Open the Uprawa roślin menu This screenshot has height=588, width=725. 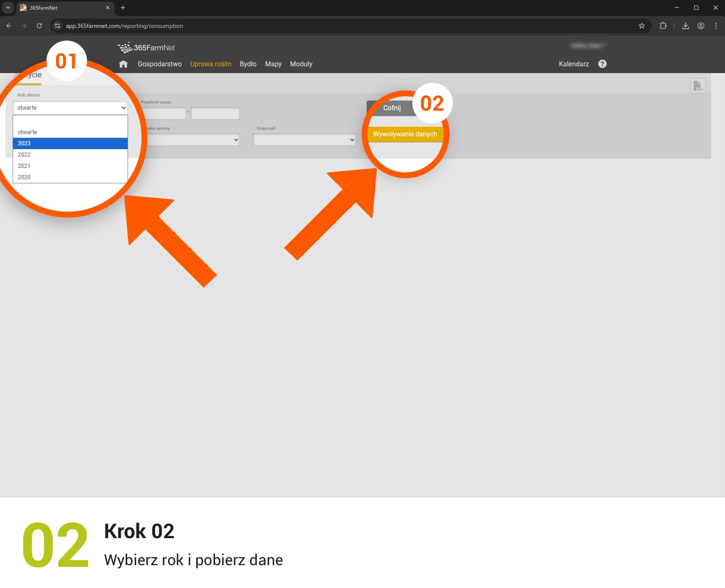(x=210, y=64)
